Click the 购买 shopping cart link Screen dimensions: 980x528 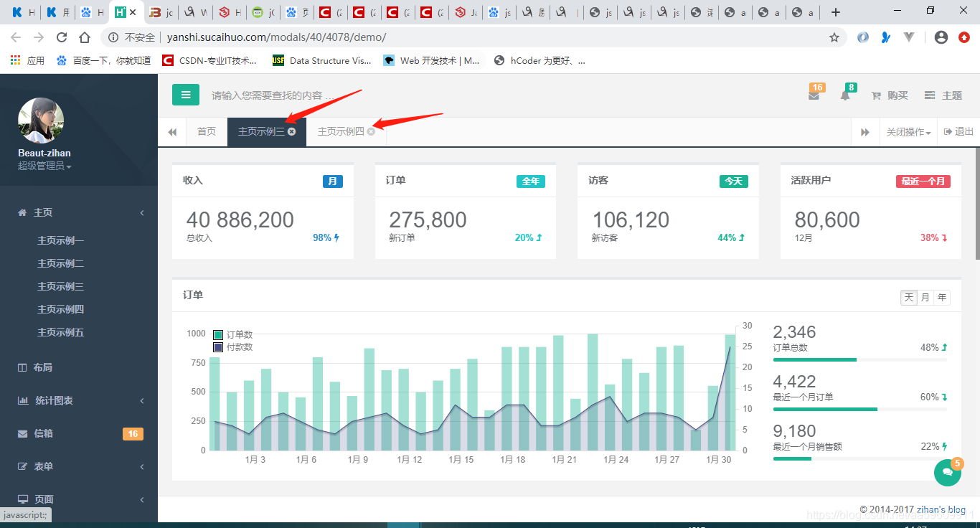[890, 95]
